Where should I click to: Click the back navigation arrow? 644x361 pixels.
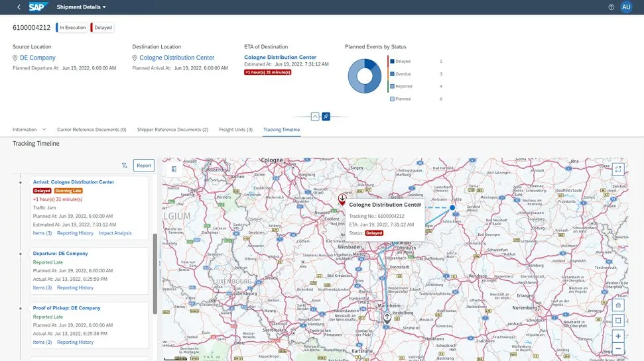[18, 7]
